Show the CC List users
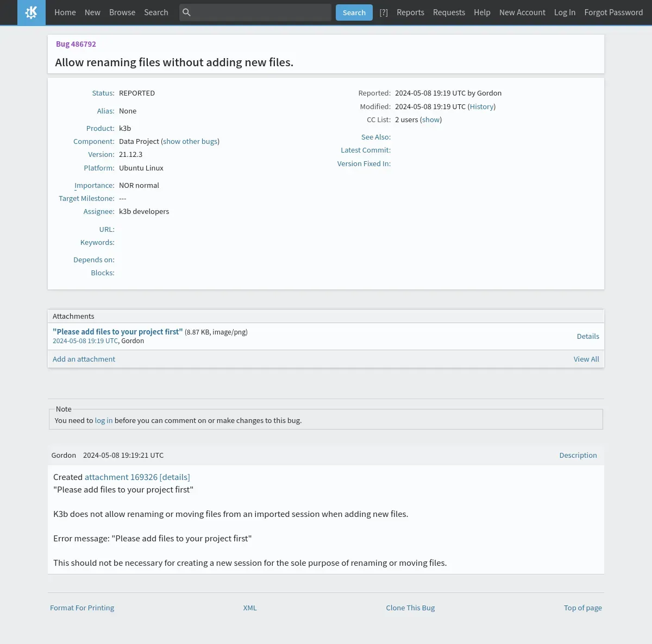This screenshot has width=652, height=644. [431, 119]
